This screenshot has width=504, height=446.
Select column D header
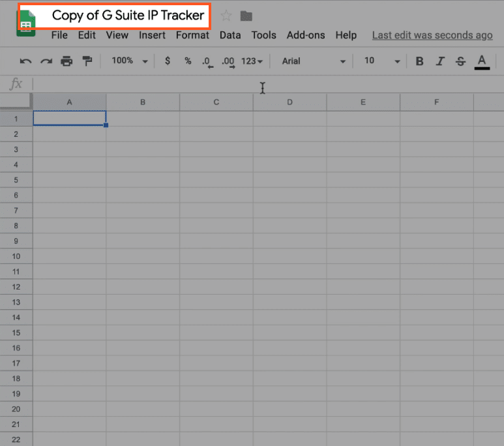(x=289, y=102)
